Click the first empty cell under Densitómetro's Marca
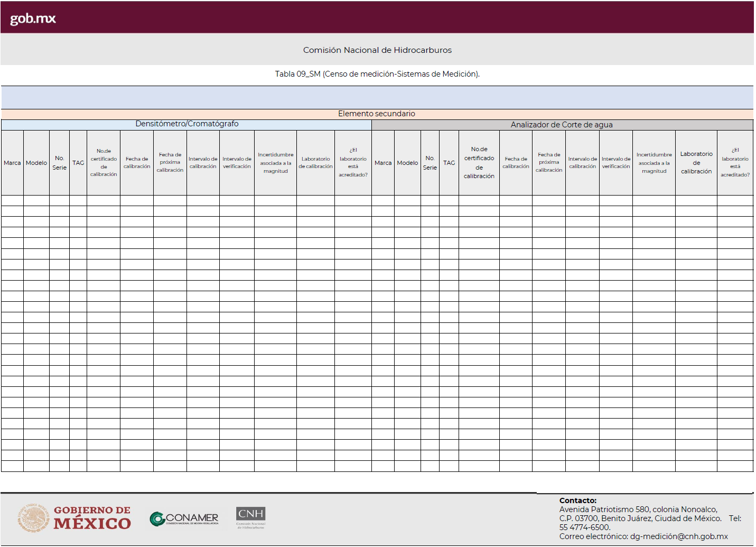Viewport: 756px width, 547px height. coord(12,200)
